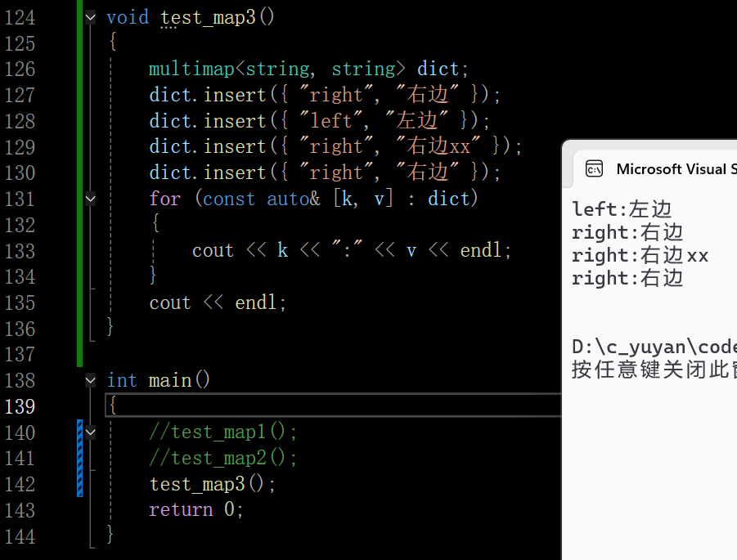Click the //test_map2(); comment

pos(222,458)
